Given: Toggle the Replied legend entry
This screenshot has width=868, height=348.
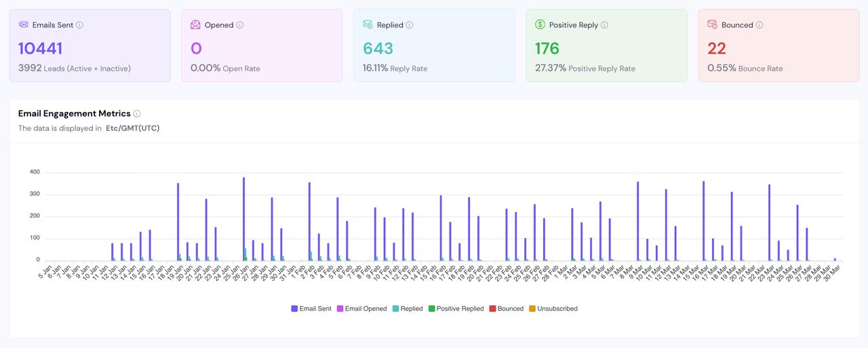Looking at the screenshot, I should click(x=407, y=309).
